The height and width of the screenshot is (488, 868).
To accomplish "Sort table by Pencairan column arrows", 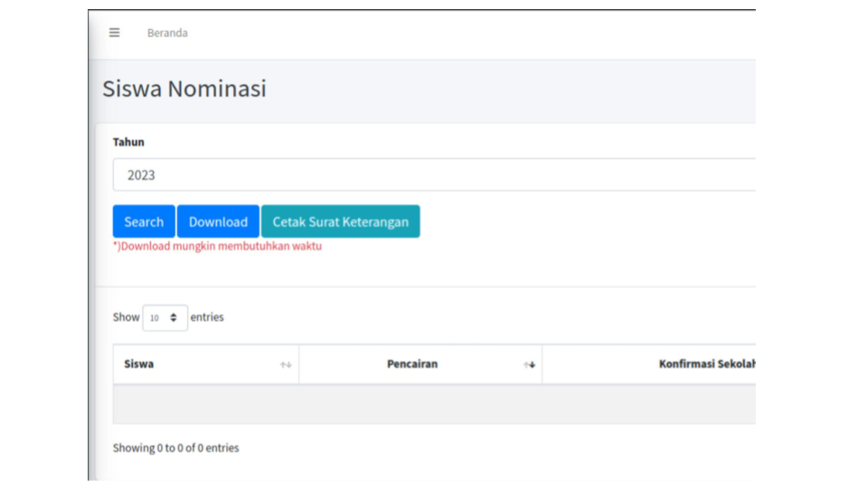I will [529, 364].
